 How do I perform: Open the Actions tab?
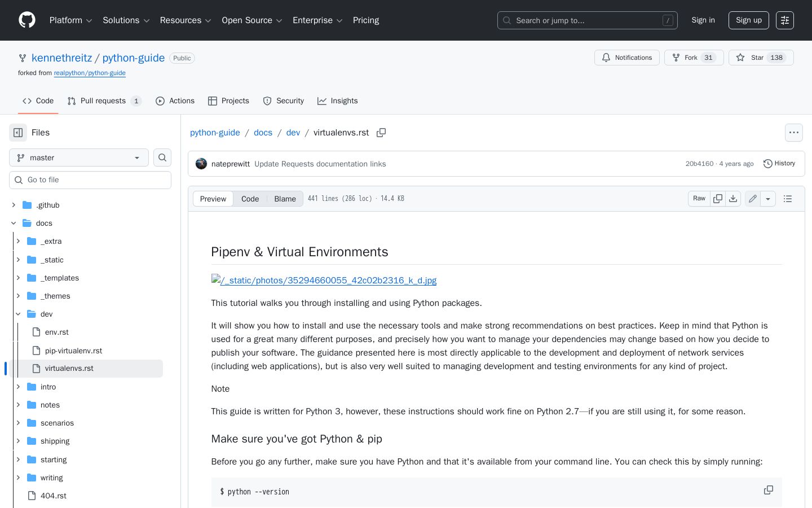pos(175,101)
